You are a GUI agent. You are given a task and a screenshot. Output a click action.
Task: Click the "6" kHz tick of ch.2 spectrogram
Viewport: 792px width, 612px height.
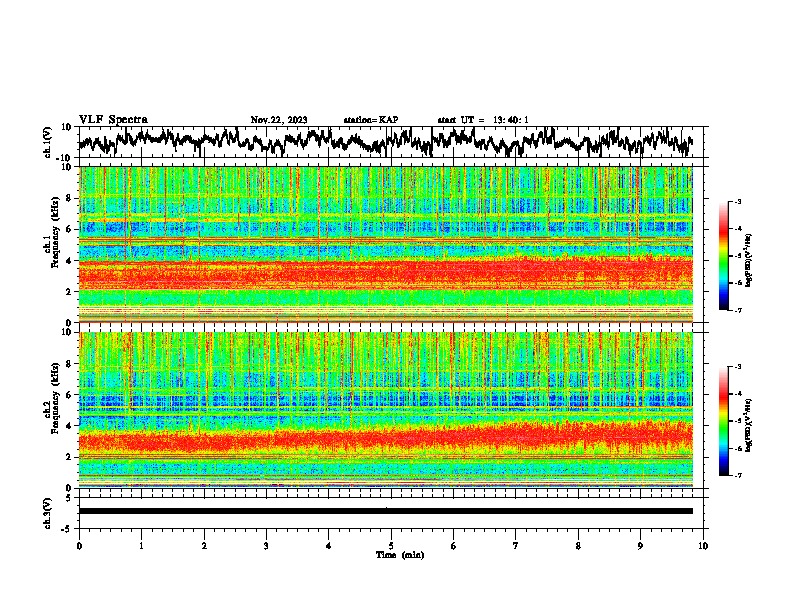pyautogui.click(x=70, y=395)
